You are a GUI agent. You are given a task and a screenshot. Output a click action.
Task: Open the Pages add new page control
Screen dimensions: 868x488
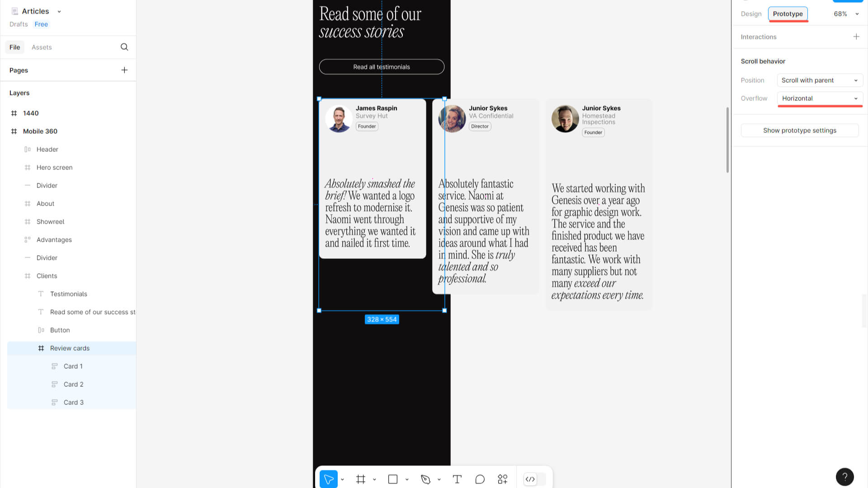tap(125, 70)
